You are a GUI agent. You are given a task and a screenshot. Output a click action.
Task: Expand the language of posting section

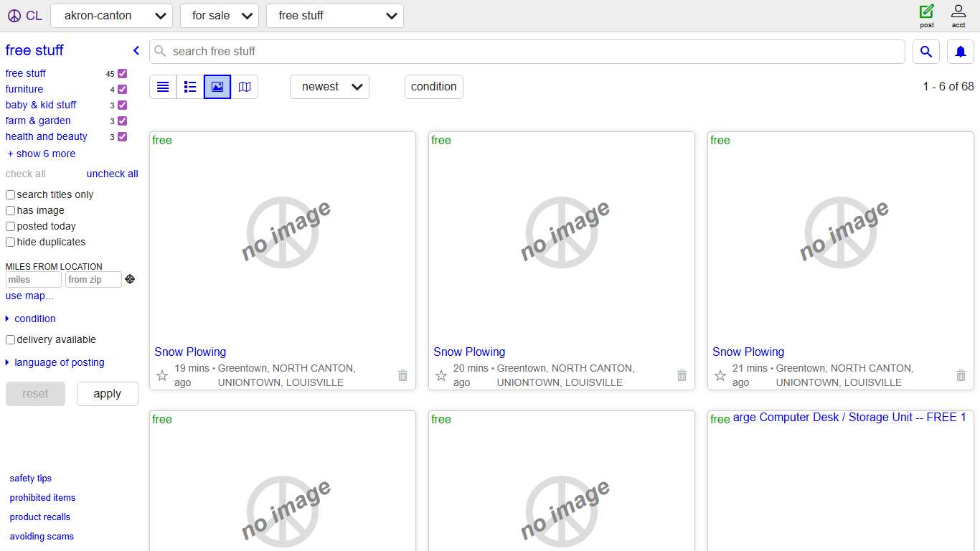(59, 362)
